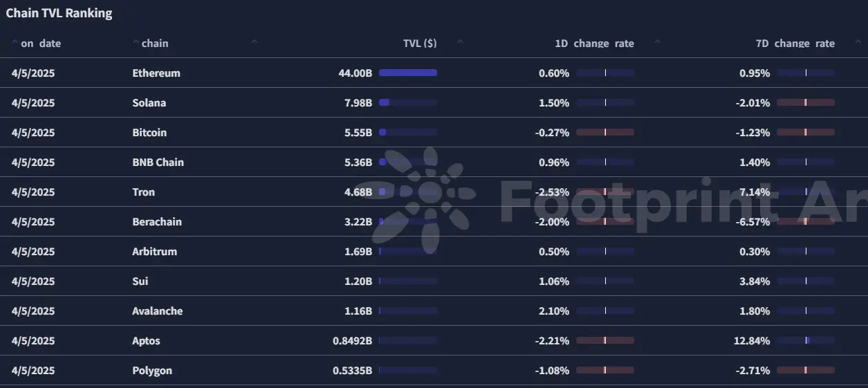Sort by 1D change rate header
The image size is (868, 388).
pyautogui.click(x=594, y=44)
